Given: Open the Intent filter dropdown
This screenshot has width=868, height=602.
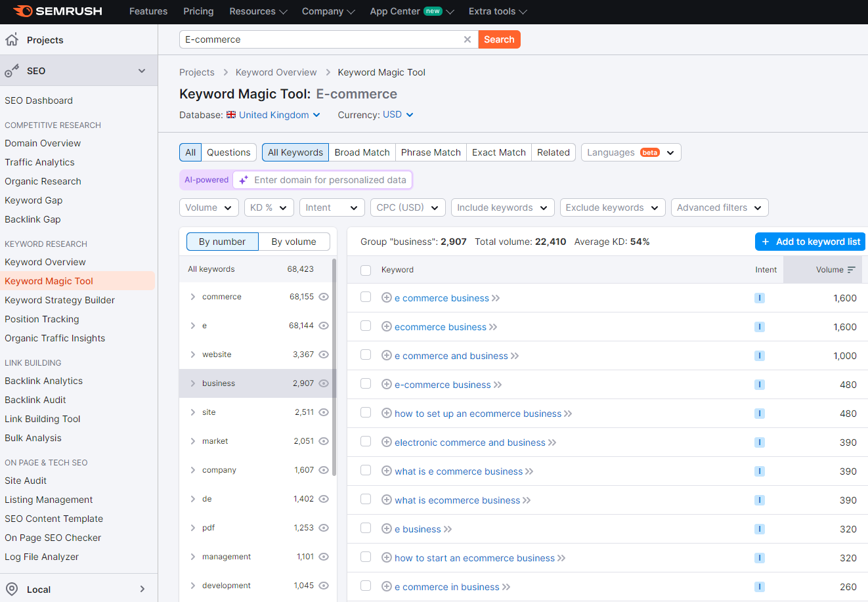Looking at the screenshot, I should (x=332, y=207).
